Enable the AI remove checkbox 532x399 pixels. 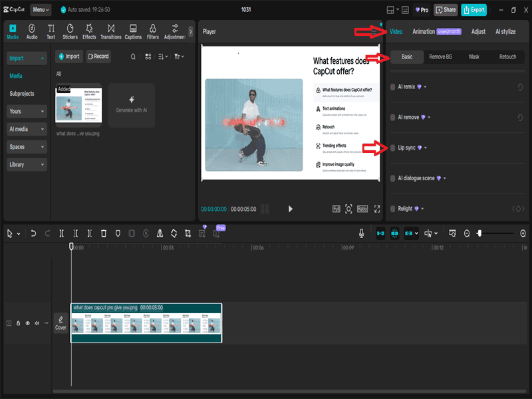pos(392,117)
